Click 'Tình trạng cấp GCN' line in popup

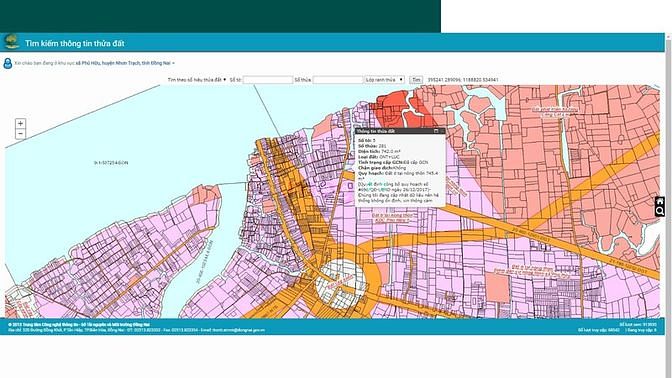pos(393,162)
